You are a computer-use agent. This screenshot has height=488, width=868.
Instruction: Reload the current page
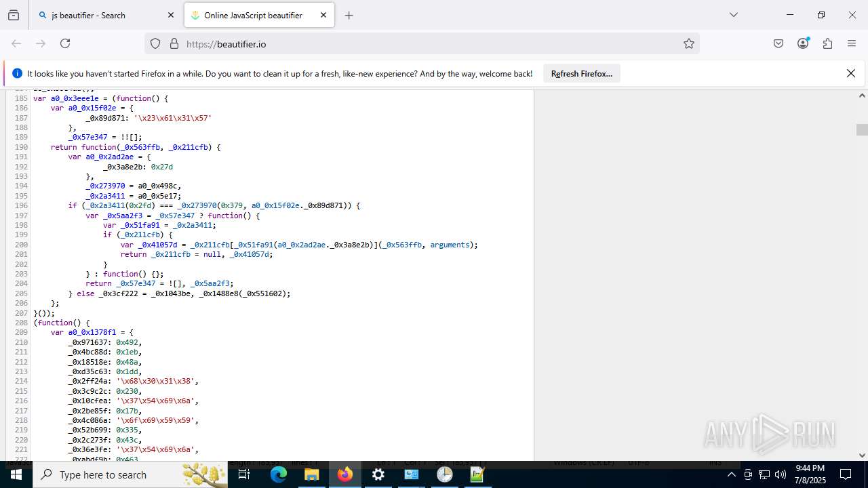tap(65, 43)
